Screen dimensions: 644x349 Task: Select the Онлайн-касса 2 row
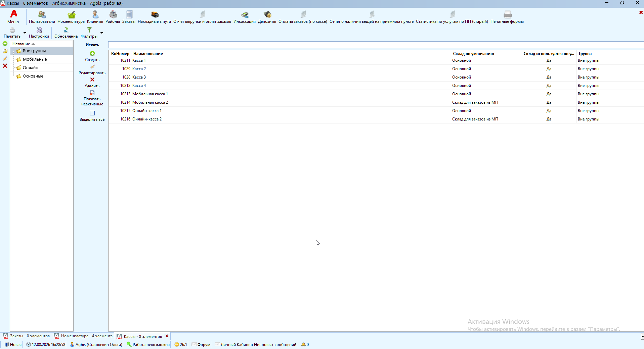(x=376, y=119)
